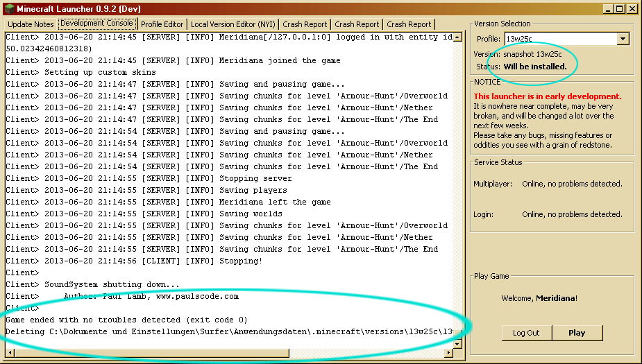Click the status text 'Will be installed.'
642x364 pixels.
coord(534,67)
